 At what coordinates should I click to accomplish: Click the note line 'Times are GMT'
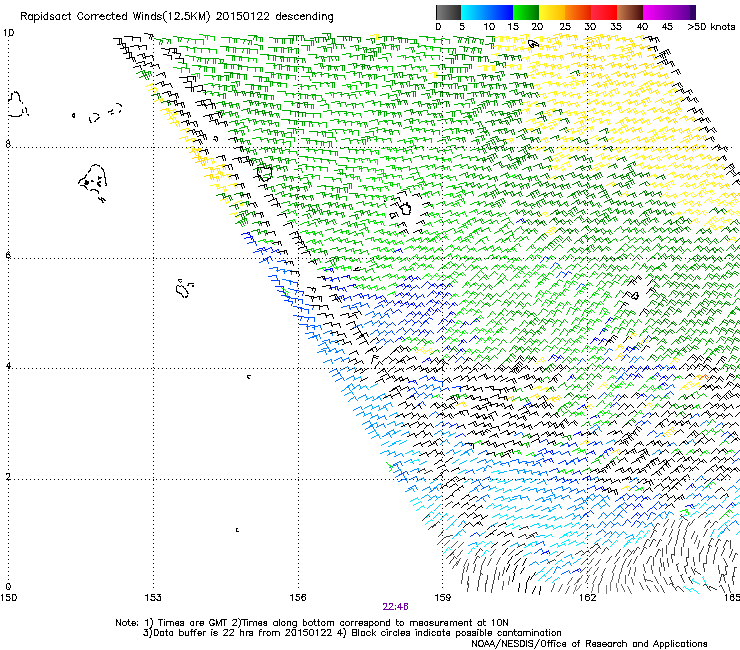193,623
